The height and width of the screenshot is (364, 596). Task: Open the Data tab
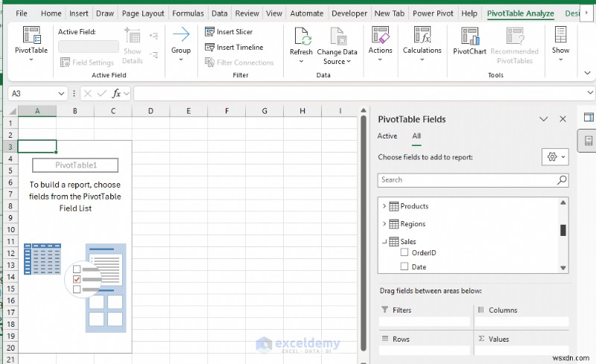point(219,13)
